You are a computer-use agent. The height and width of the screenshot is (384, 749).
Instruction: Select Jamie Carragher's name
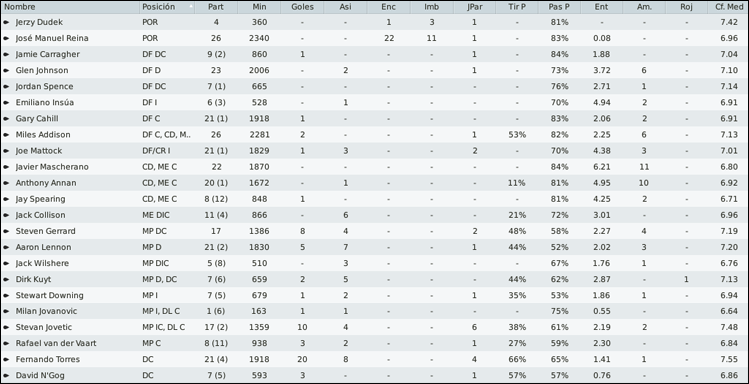click(x=48, y=54)
